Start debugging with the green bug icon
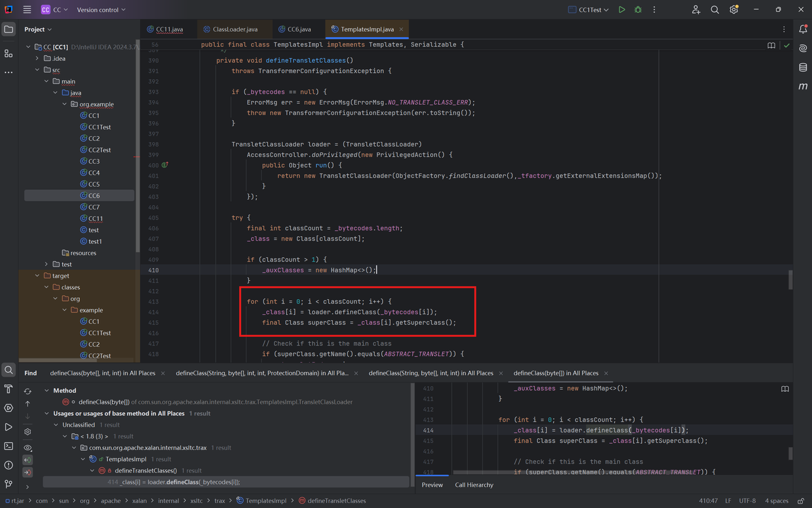Viewport: 812px width, 508px height. click(638, 10)
